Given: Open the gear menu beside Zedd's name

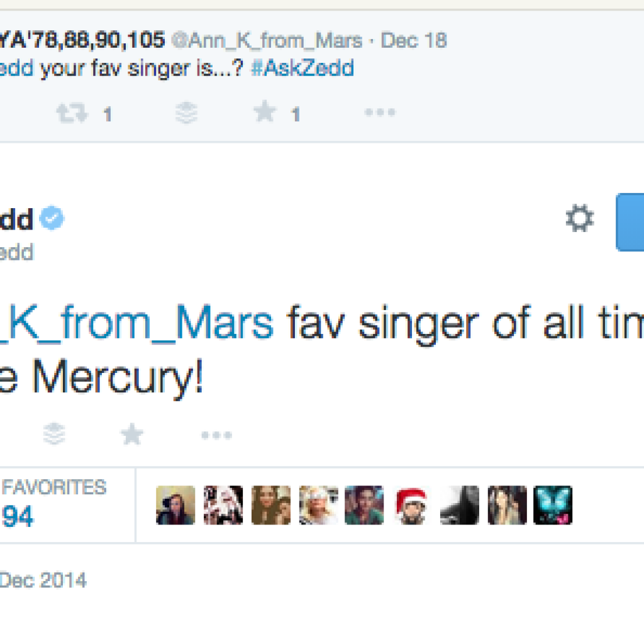Looking at the screenshot, I should coord(579,219).
